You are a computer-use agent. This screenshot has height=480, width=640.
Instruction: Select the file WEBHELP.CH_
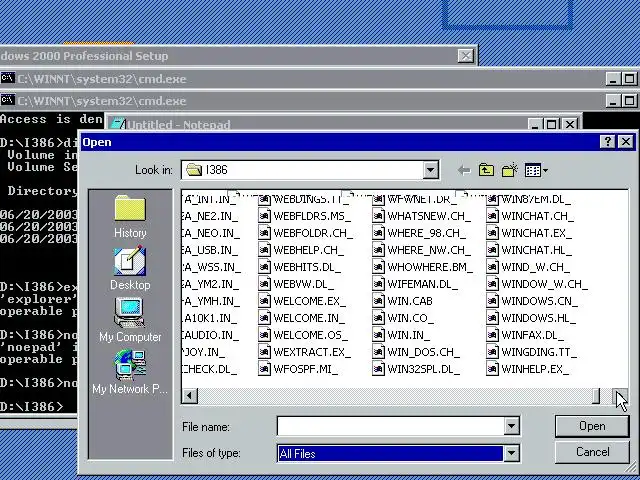coord(301,250)
